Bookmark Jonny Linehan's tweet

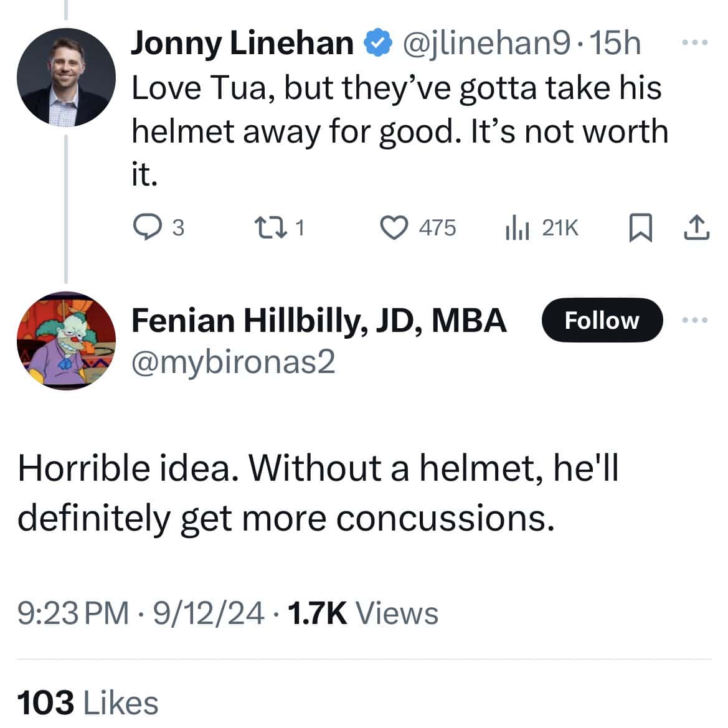coord(642,228)
